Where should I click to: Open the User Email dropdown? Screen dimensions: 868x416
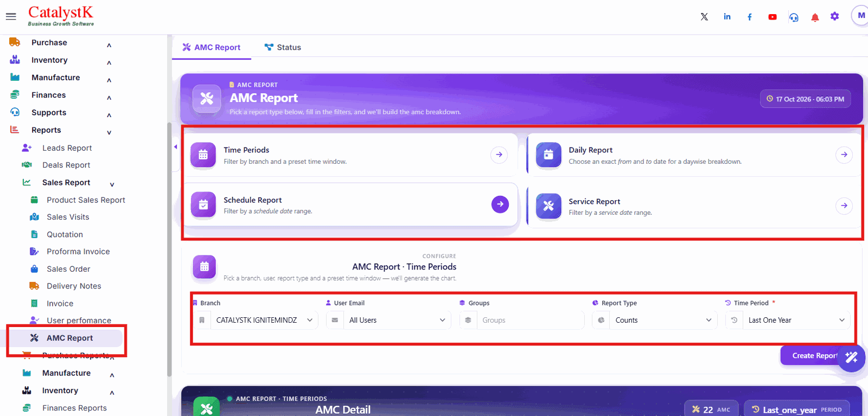tap(388, 320)
